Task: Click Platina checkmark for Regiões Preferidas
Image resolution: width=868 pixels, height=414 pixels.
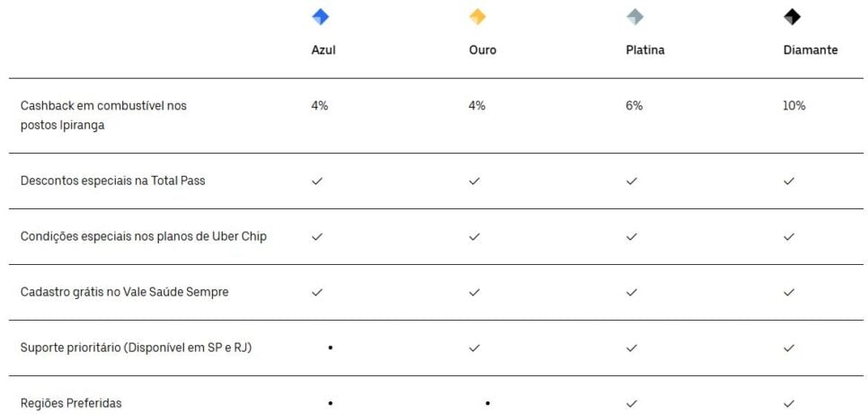Action: (x=632, y=403)
